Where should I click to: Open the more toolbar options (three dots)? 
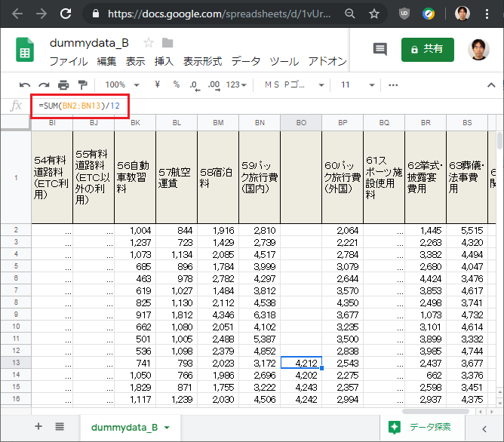[x=393, y=85]
